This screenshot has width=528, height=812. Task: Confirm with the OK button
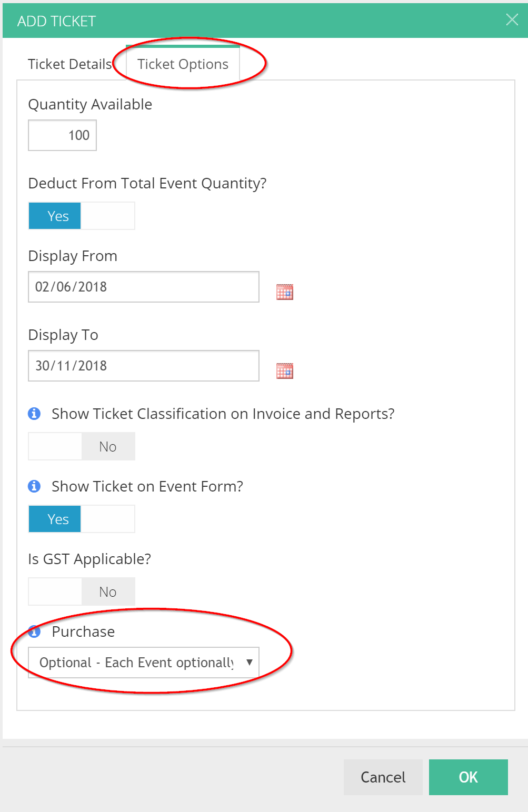point(469,777)
